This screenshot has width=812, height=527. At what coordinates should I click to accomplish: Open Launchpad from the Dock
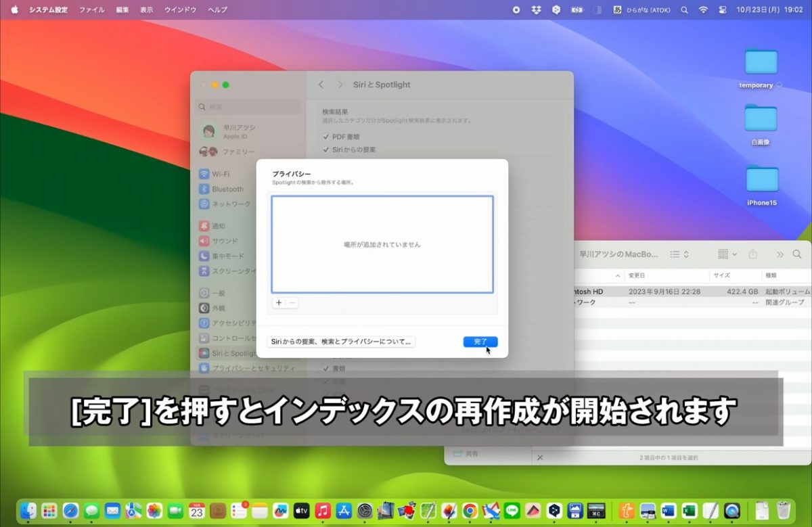[49, 511]
